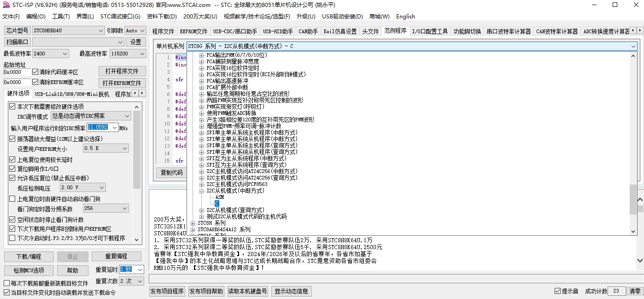Image resolution: width=644 pixels, height=299 pixels.
Task: Click the 重复编程 button
Action: click(x=116, y=257)
